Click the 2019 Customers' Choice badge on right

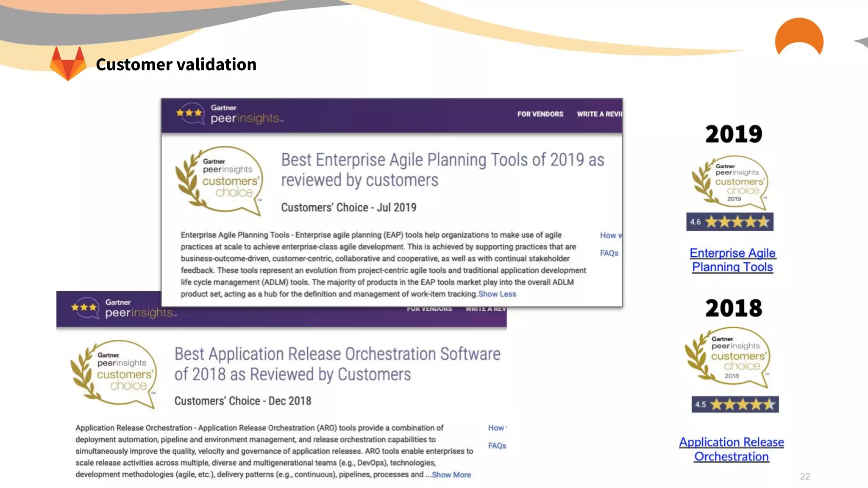[x=730, y=183]
